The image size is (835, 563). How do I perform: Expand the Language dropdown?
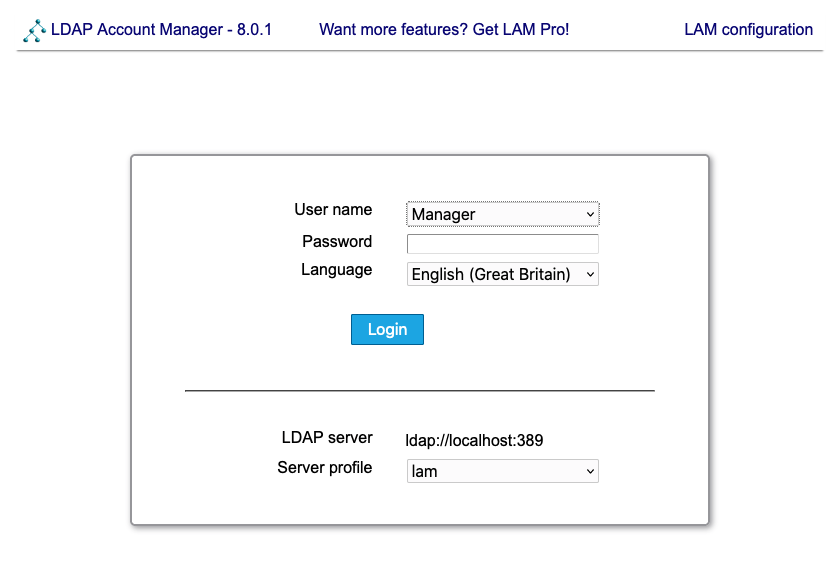[502, 274]
